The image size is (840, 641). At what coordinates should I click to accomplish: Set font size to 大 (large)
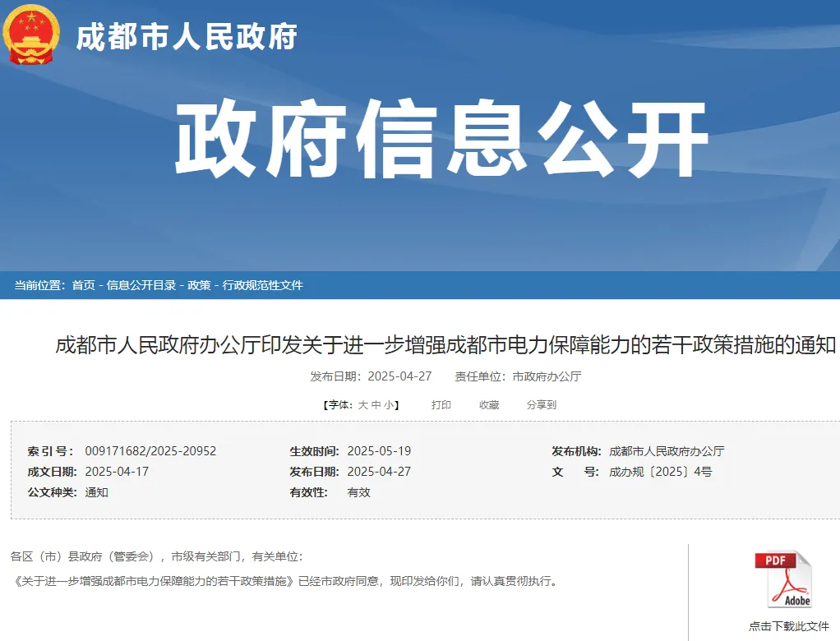(362, 405)
